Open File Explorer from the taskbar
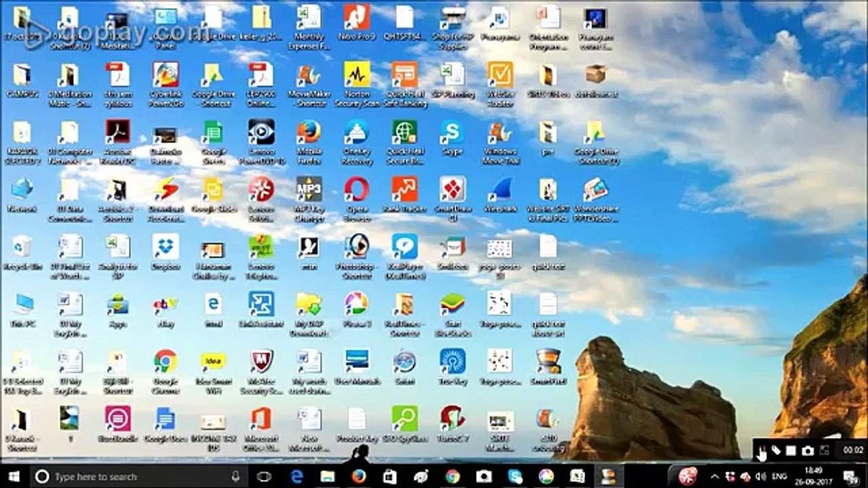Viewport: 868px width, 488px height. click(328, 476)
